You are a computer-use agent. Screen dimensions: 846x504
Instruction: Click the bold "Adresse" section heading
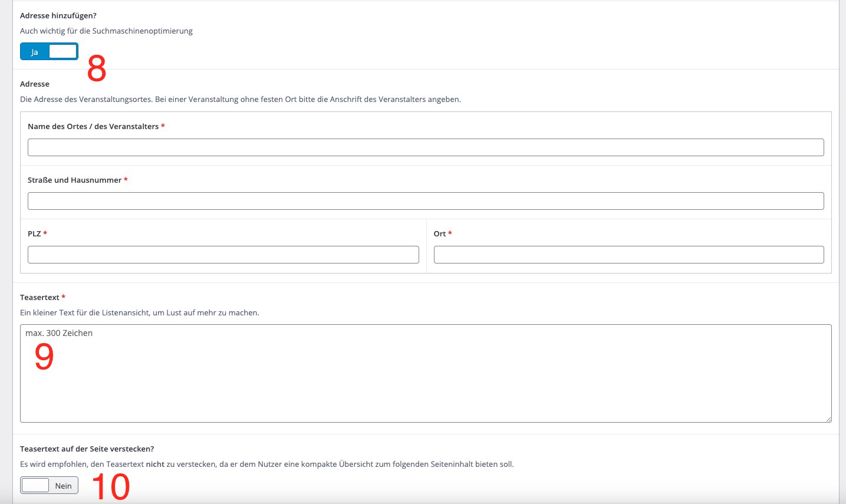tap(35, 84)
